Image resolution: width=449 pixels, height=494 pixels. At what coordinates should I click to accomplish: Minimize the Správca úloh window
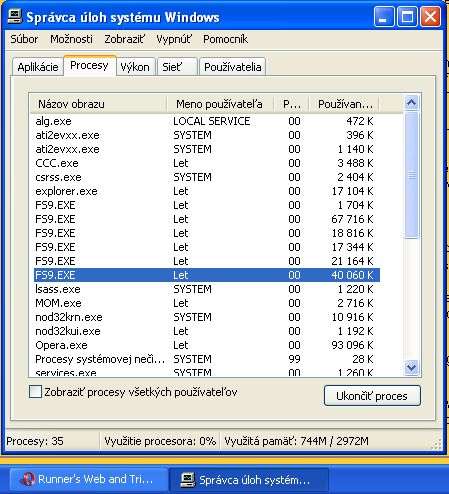[x=384, y=17]
